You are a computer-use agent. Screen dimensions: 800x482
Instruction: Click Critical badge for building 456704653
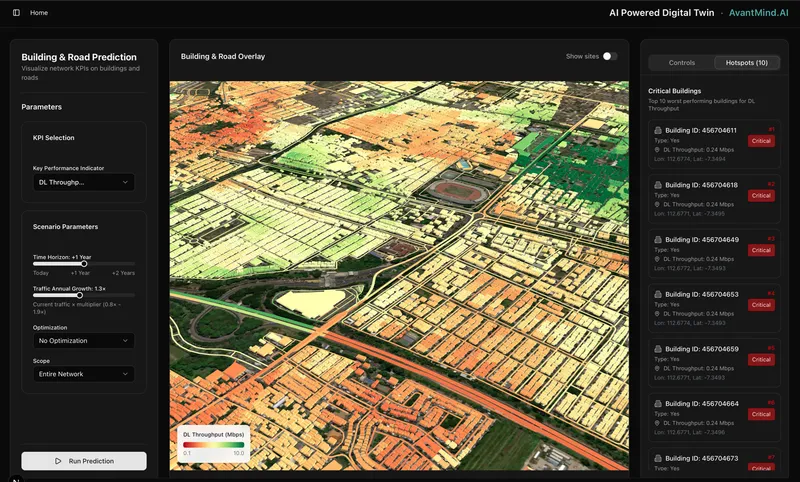tap(761, 305)
